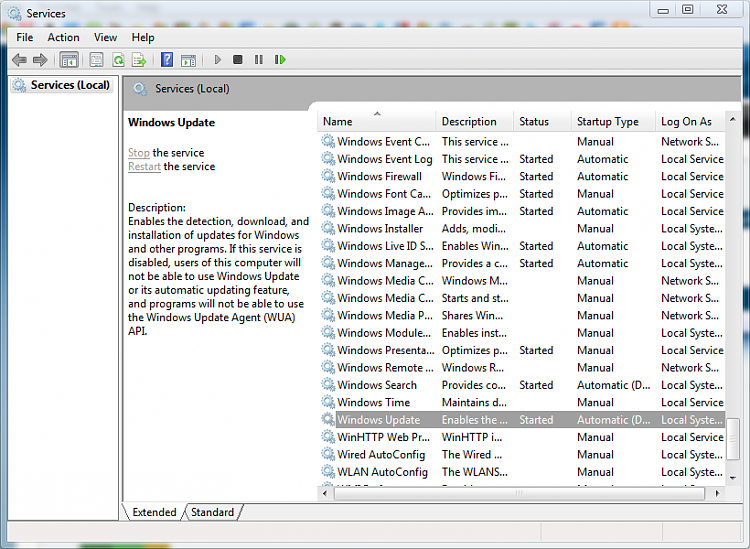Open the Help menu

point(143,37)
